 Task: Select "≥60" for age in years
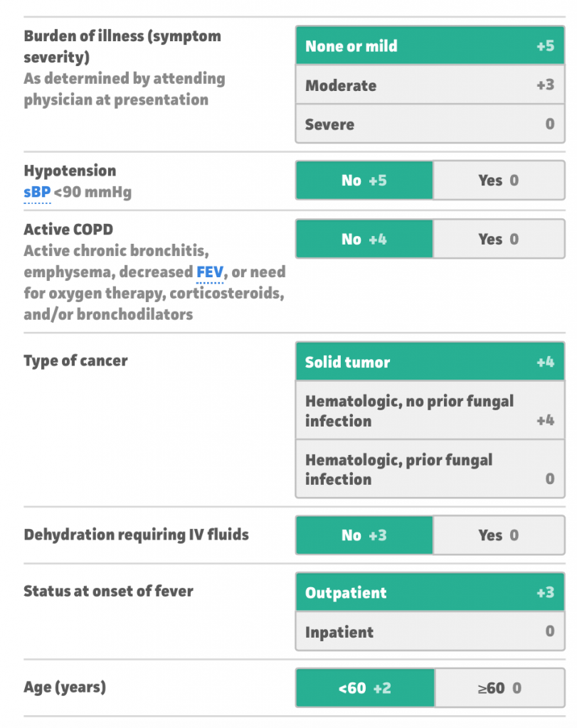point(499,687)
